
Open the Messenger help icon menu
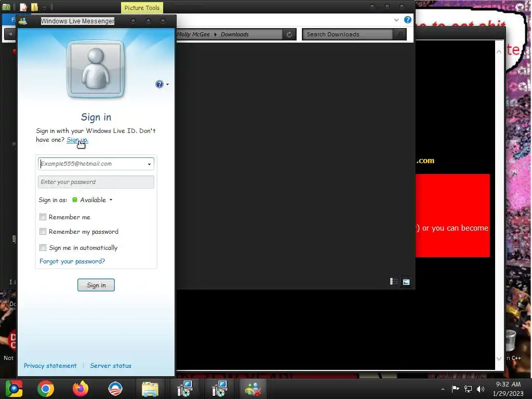tap(162, 84)
